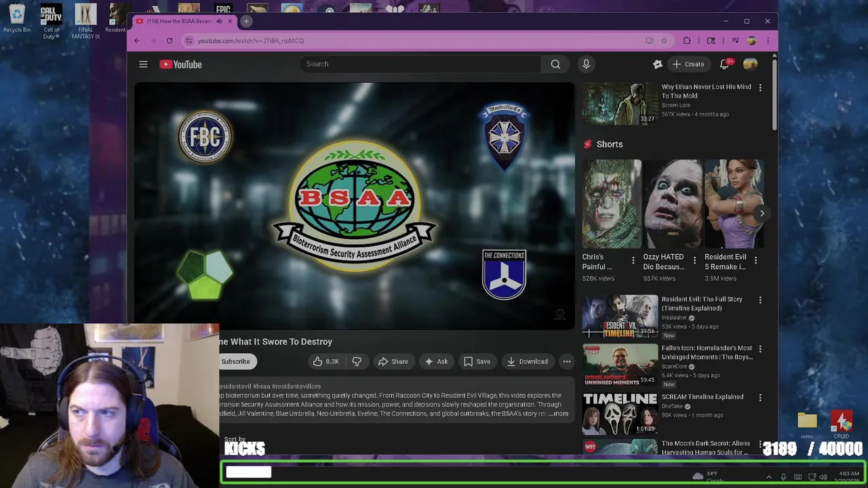Open the Final Fantasy IX desktop shortcut
Screen dimensions: 868x488
coord(85,21)
